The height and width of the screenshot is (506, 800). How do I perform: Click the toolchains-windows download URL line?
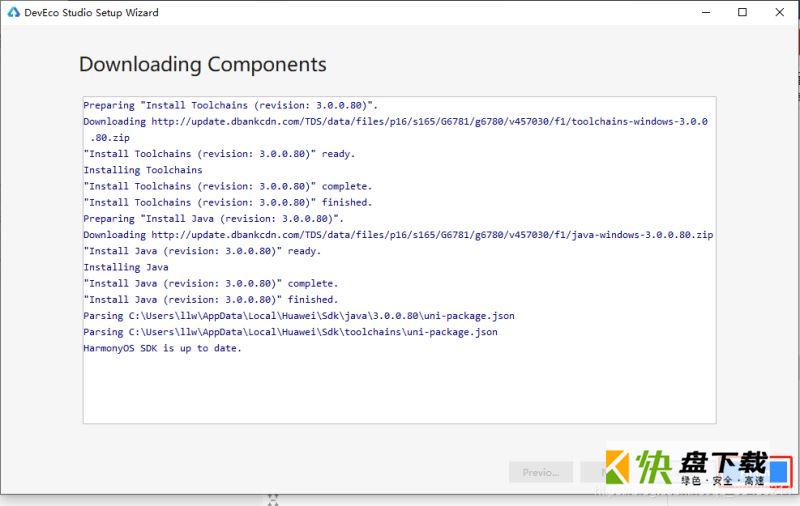tap(395, 121)
